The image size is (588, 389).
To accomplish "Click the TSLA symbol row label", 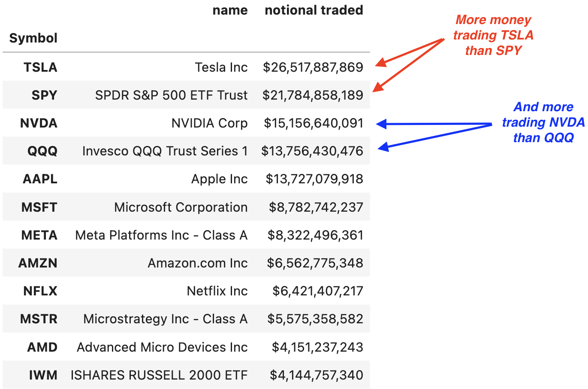I will click(x=40, y=67).
